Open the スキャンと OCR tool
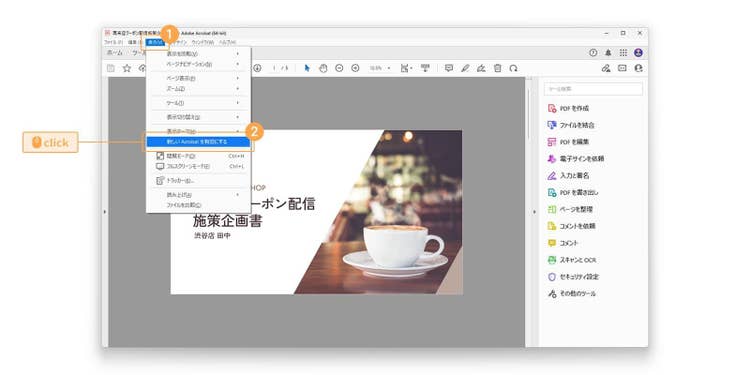 click(572, 260)
